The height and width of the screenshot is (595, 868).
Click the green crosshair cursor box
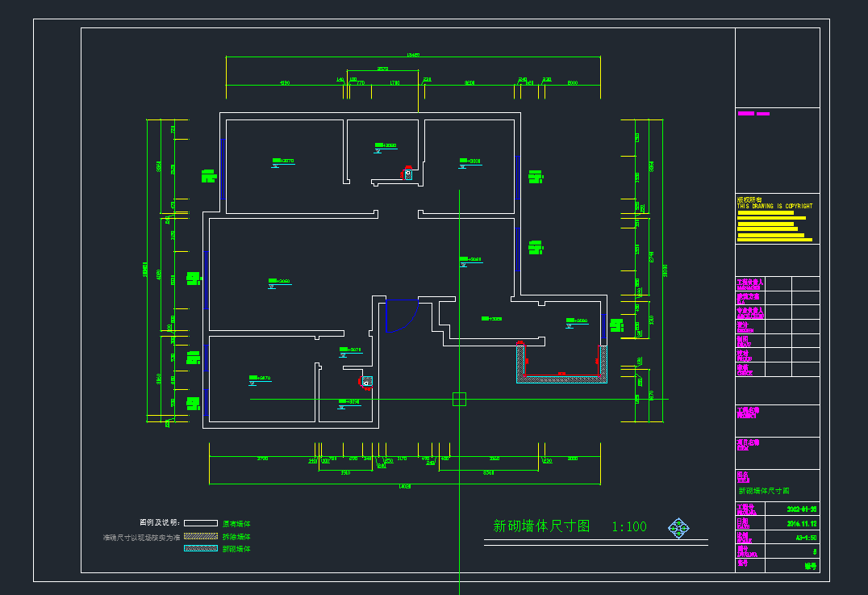click(x=459, y=399)
